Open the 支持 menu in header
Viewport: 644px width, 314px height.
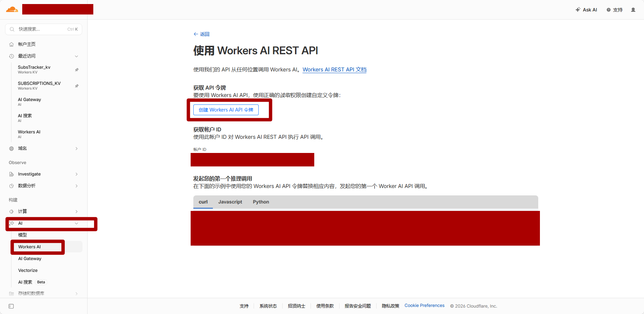[615, 10]
